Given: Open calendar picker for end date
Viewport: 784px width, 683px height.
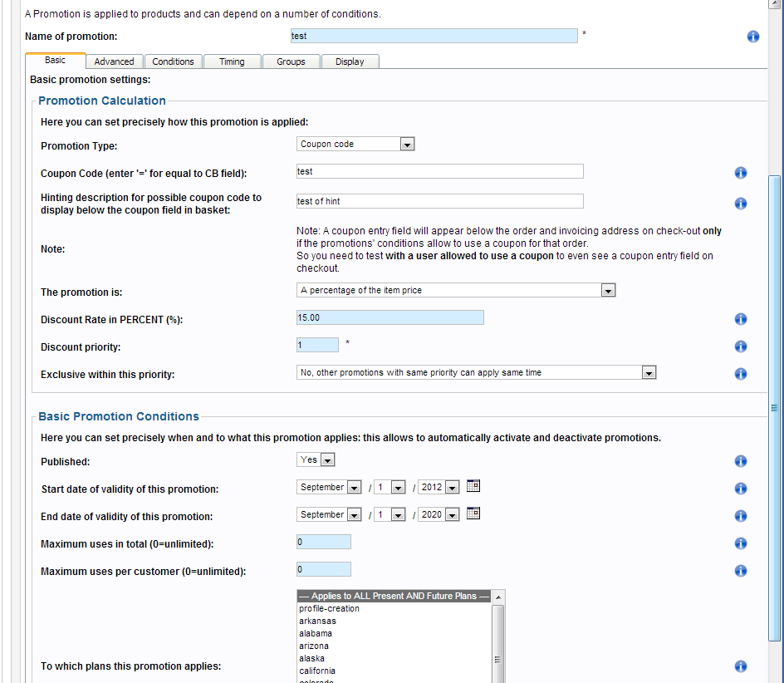Looking at the screenshot, I should click(473, 513).
